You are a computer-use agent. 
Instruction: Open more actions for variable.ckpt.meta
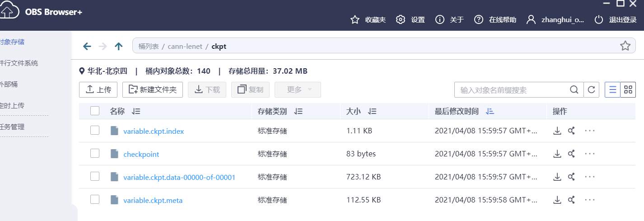(x=590, y=200)
